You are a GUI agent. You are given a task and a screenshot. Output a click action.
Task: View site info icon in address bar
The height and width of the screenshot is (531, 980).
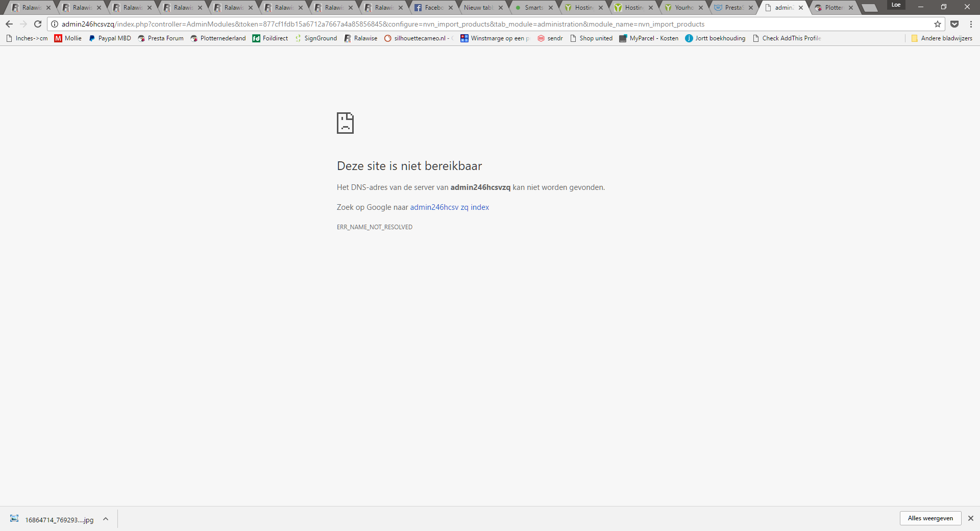(x=55, y=24)
